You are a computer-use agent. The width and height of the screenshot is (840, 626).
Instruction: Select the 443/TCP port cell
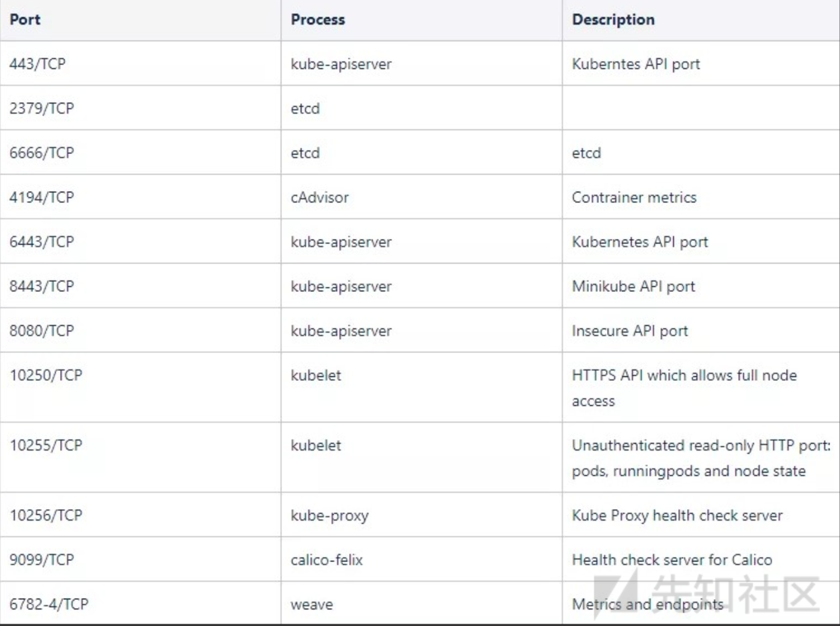(37, 64)
